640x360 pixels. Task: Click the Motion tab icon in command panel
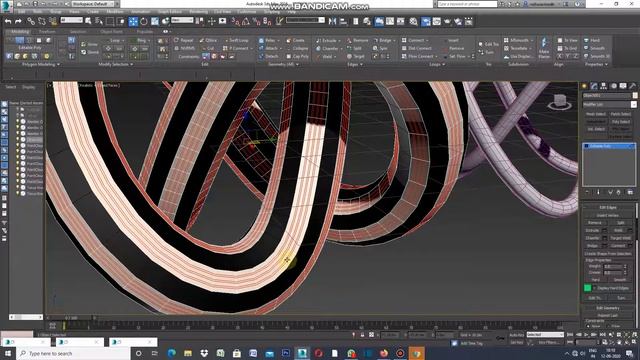[x=613, y=86]
